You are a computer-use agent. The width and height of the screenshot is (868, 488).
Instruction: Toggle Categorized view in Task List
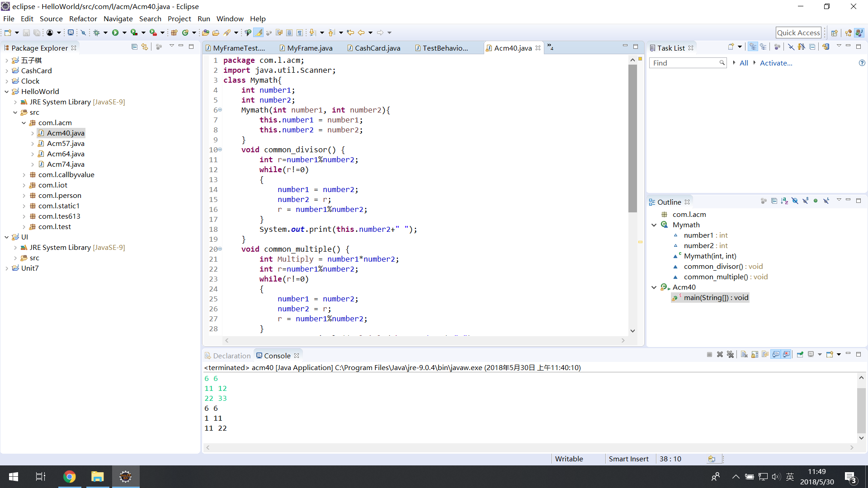tap(753, 47)
